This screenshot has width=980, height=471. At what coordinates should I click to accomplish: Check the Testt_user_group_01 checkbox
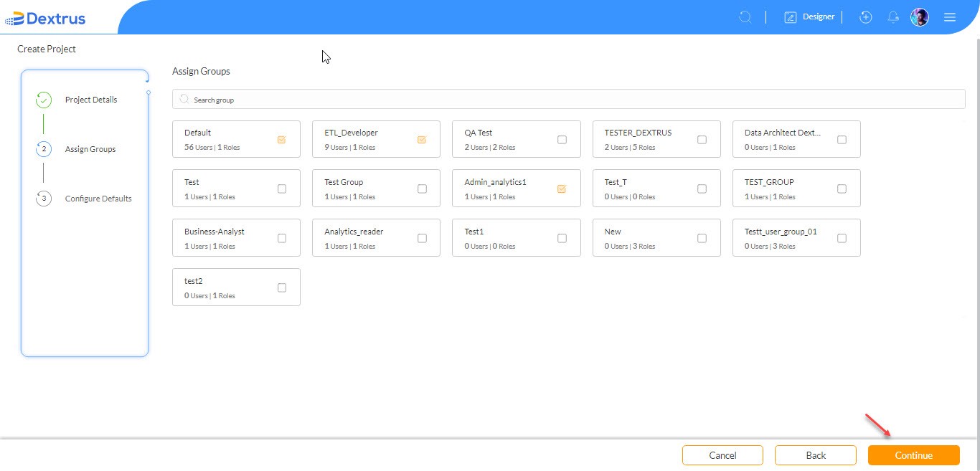(x=842, y=239)
